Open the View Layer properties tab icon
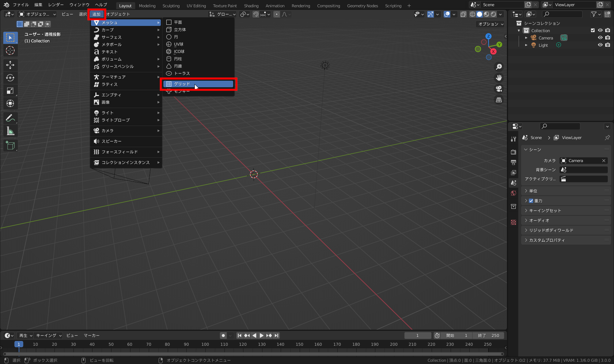 tap(513, 172)
